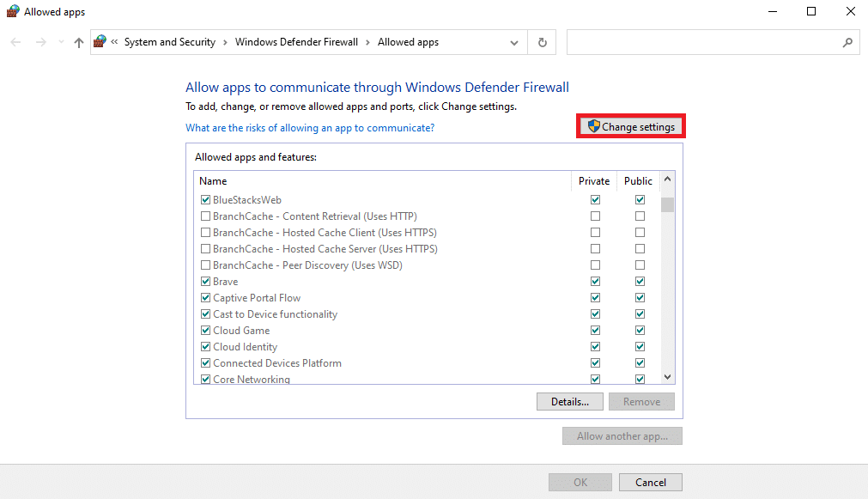Click the Allow another app button
The height and width of the screenshot is (499, 868).
point(622,435)
